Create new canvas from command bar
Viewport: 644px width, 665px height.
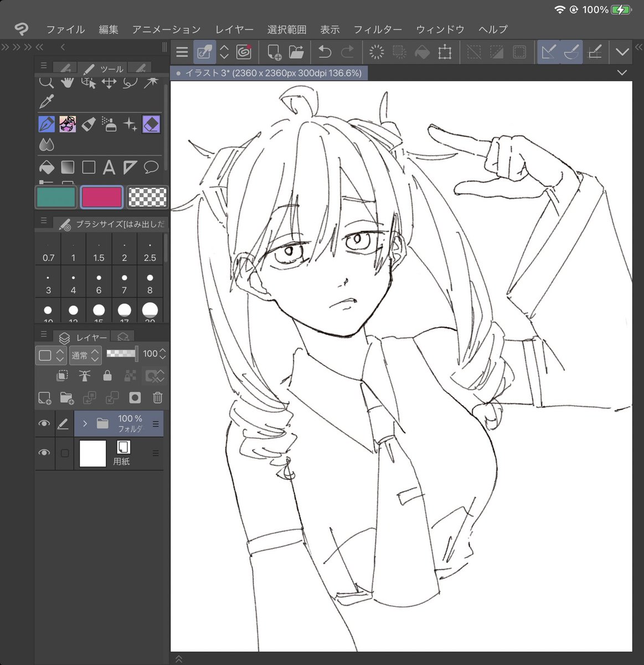click(274, 53)
